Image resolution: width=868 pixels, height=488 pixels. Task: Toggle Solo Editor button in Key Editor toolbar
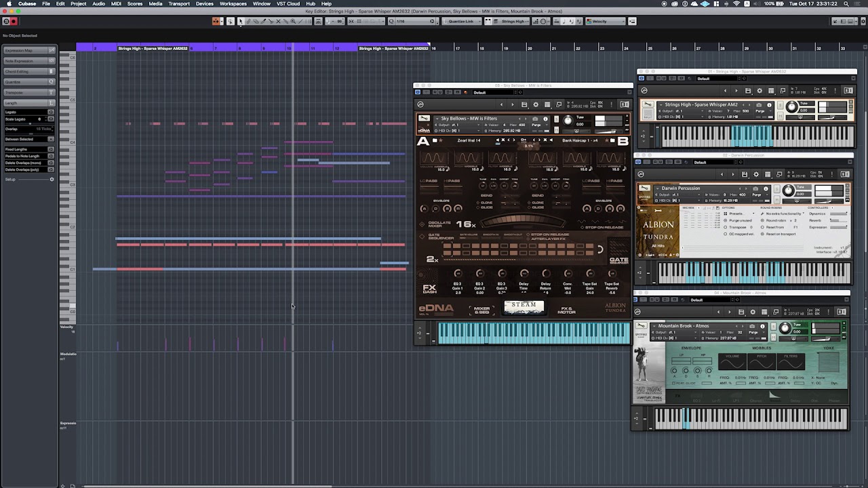click(x=6, y=21)
